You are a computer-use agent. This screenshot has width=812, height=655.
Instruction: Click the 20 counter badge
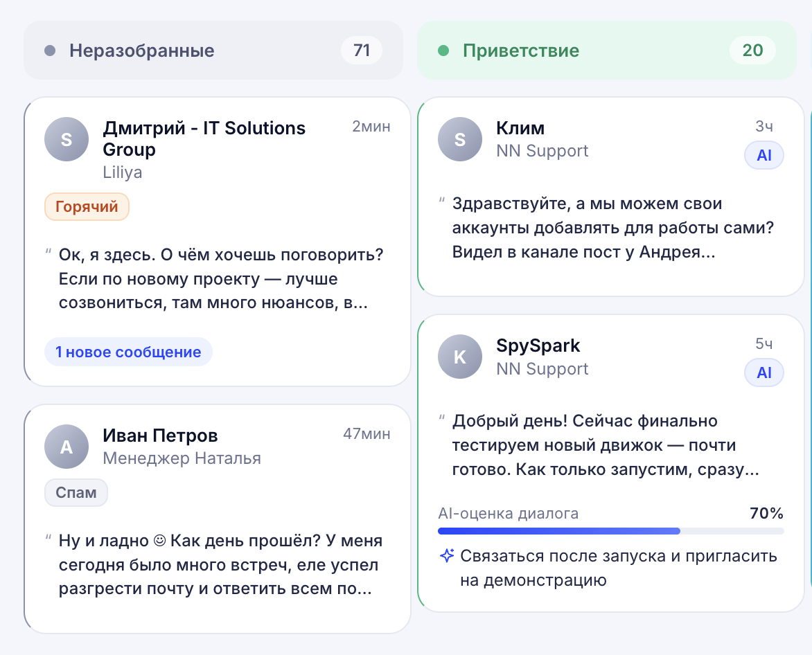[x=752, y=50]
